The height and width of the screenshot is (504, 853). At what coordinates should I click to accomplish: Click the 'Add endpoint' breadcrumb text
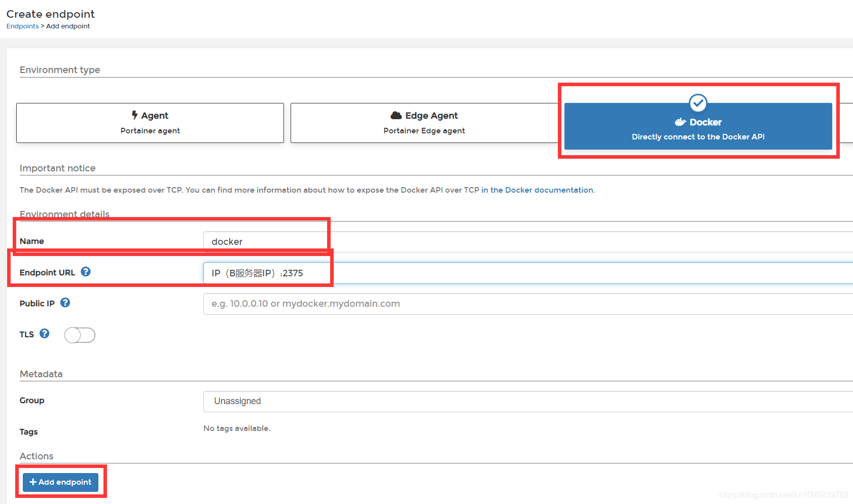68,26
